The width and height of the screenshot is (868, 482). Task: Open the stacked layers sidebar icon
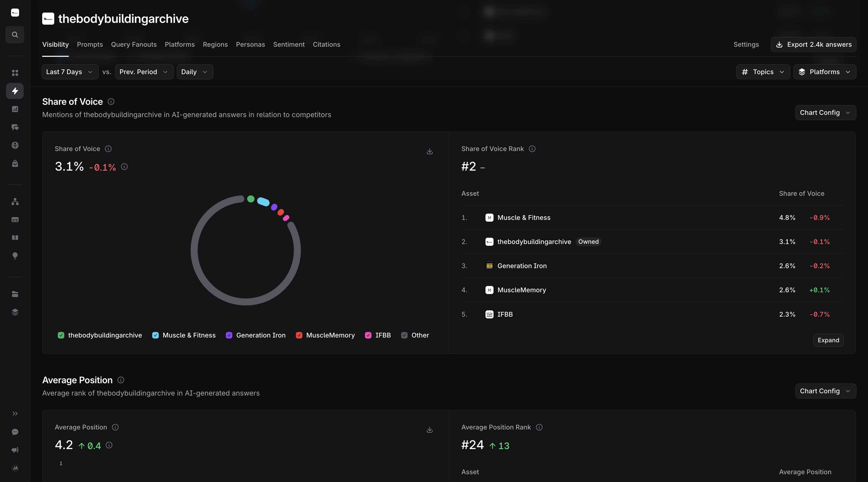point(15,312)
